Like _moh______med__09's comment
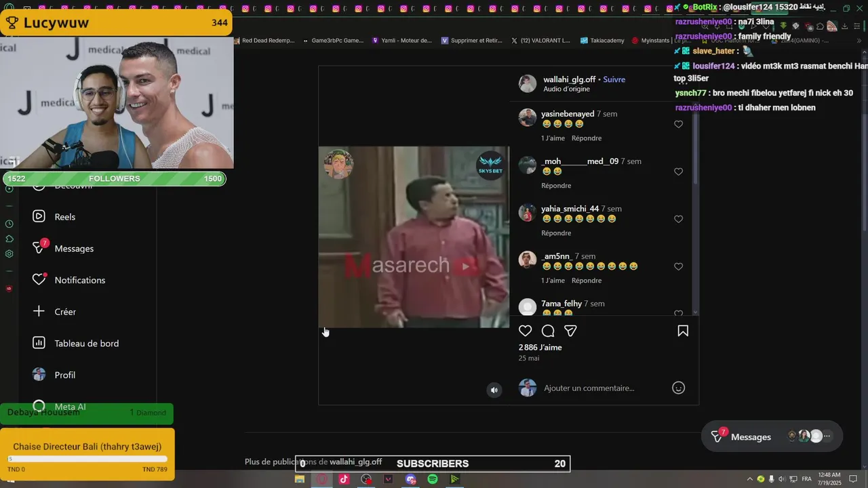Image resolution: width=868 pixels, height=488 pixels. click(678, 171)
